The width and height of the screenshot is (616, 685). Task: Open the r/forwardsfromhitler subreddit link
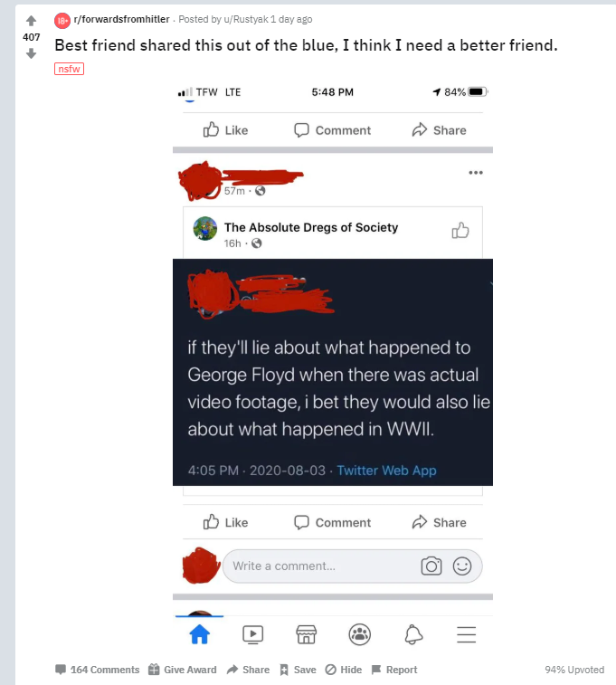[x=121, y=19]
